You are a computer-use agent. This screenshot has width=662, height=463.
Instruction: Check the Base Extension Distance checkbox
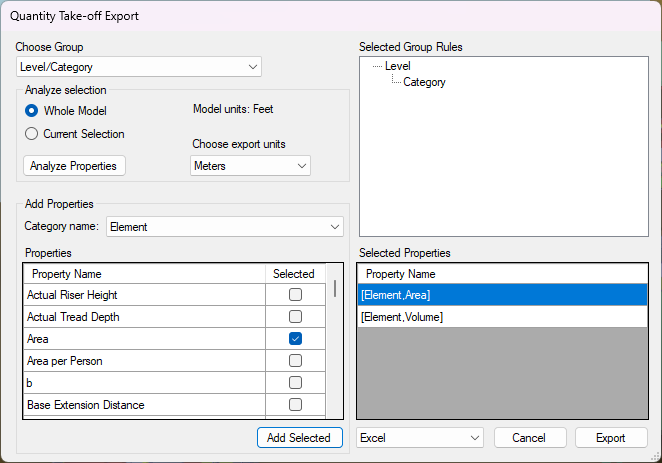pos(295,404)
